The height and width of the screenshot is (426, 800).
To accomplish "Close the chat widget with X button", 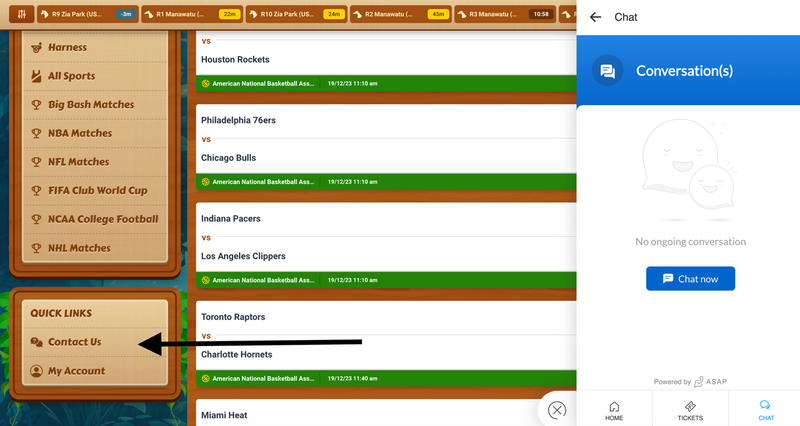I will (x=557, y=410).
